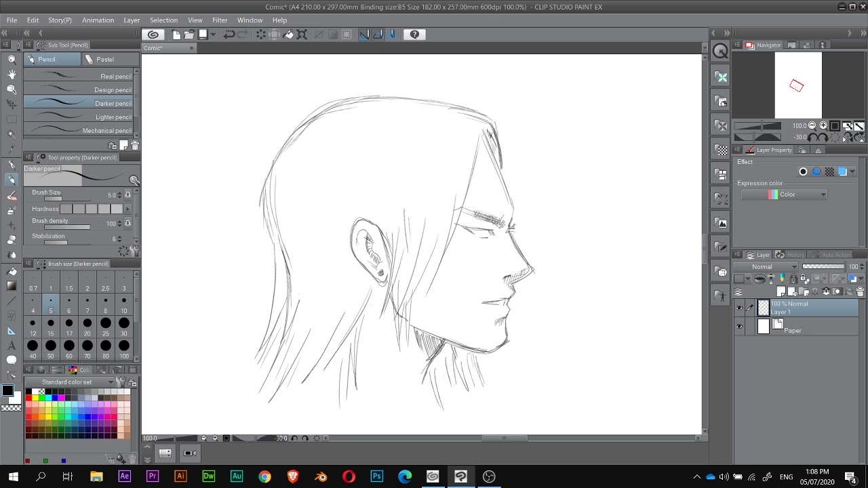Select the Hand move tool
Screen dimensions: 868x488
pos(12,75)
